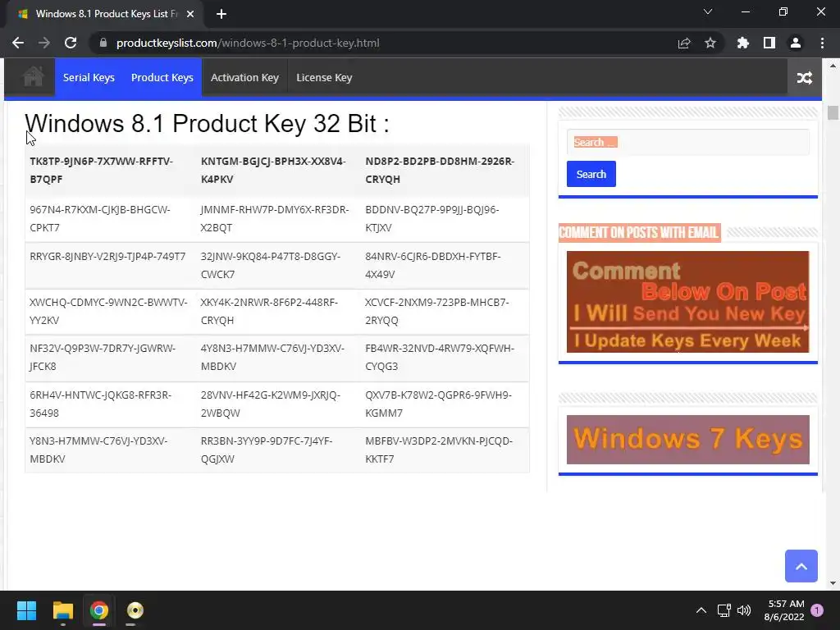Viewport: 840px width, 630px height.
Task: Click key QXV7B-K78W2-QGPR6-9FWH9-KGMM7
Action: (439, 404)
